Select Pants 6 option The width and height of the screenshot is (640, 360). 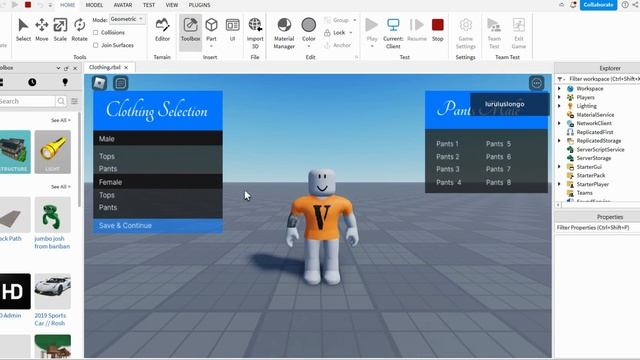coord(498,157)
